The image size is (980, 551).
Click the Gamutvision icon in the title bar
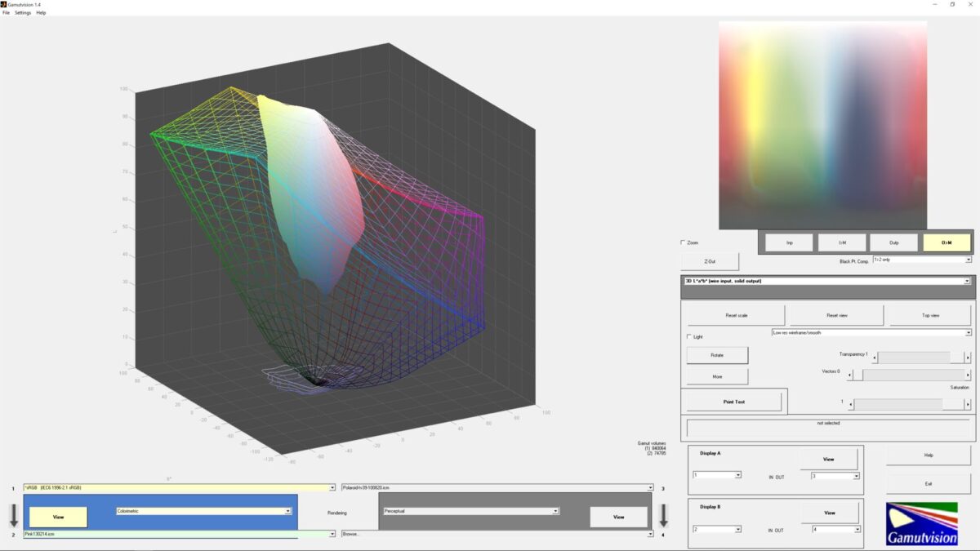(4, 4)
